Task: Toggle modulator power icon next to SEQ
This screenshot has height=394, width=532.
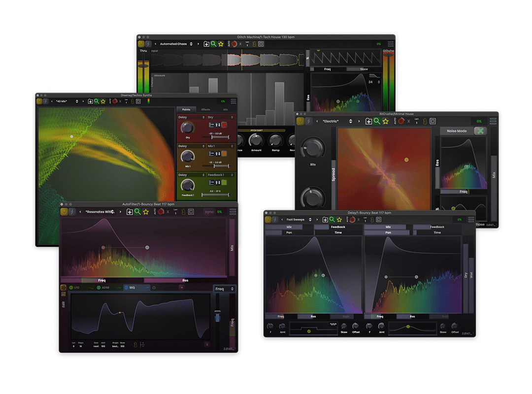Action: coord(154,288)
